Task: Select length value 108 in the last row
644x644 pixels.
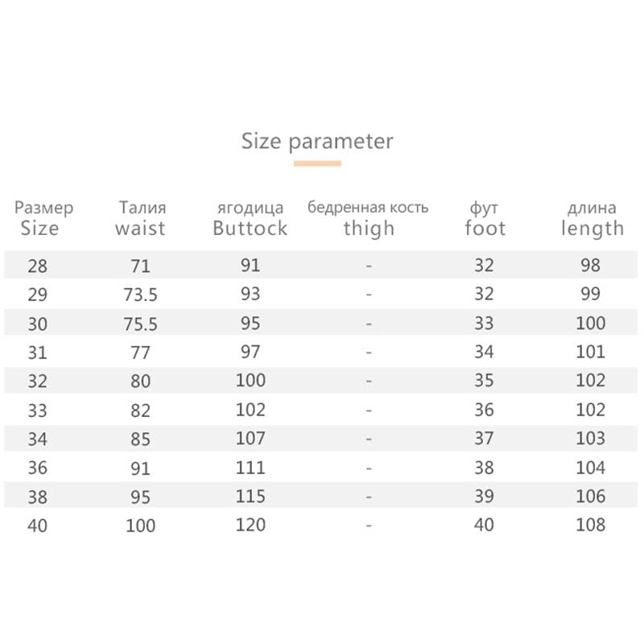Action: click(590, 526)
